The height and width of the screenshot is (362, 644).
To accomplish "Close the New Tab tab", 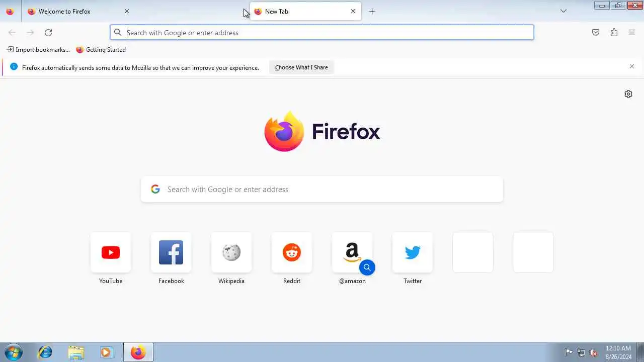I will point(353,11).
